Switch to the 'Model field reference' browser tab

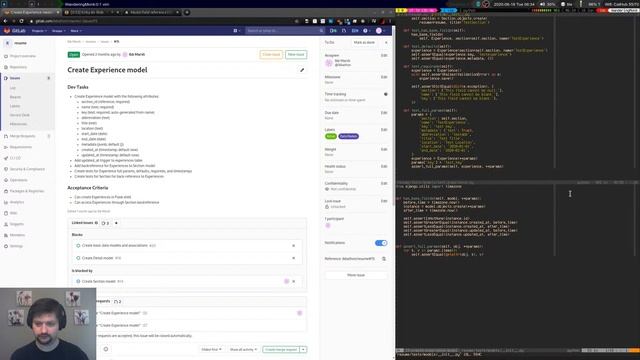coord(152,12)
